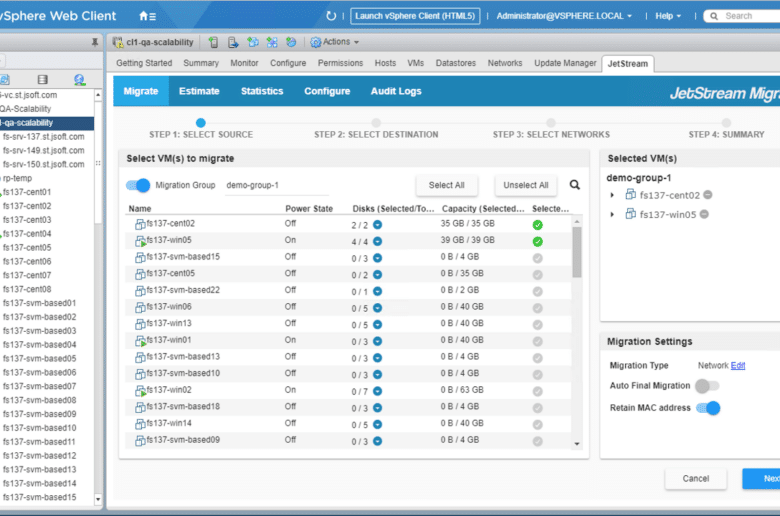Click the fs137-cent02 VM icon in Selected panel

pos(631,195)
